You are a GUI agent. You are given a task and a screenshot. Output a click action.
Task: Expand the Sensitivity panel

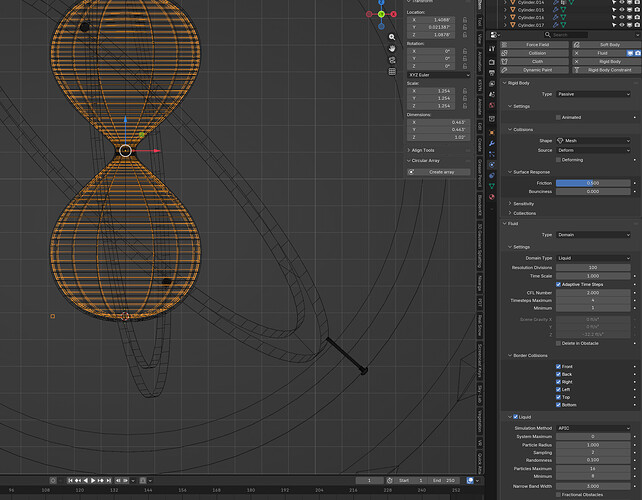tap(521, 204)
